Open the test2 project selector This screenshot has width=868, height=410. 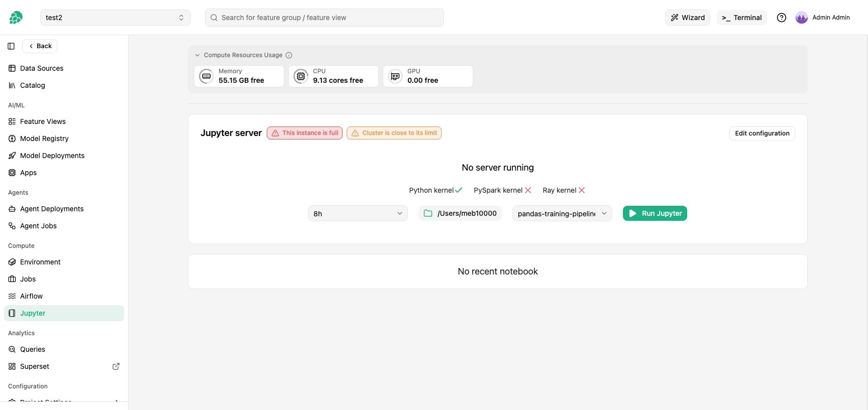(x=116, y=18)
